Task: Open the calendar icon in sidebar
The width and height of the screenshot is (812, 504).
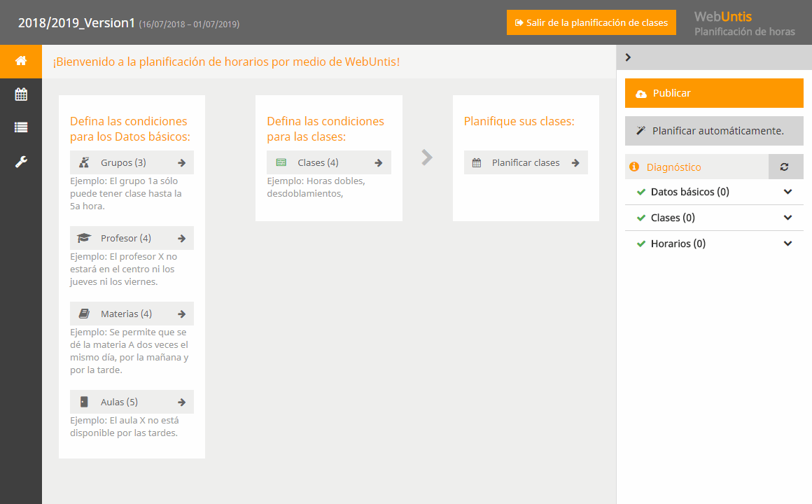Action: point(21,94)
